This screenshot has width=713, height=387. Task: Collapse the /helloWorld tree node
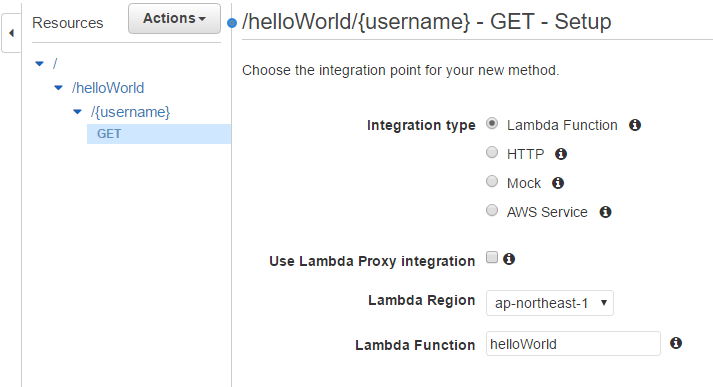(58, 88)
